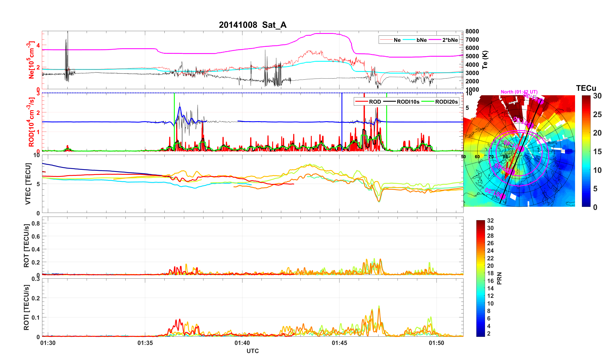The width and height of the screenshot is (602, 364).
Task: Click the 2*bNe legend entry
Action: 450,40
